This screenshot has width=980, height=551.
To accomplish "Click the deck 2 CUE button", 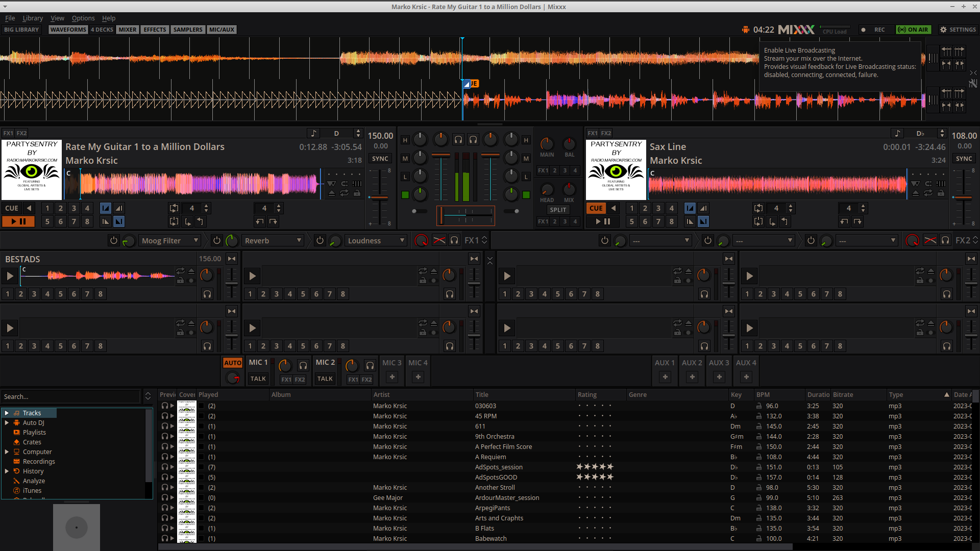I will (596, 208).
